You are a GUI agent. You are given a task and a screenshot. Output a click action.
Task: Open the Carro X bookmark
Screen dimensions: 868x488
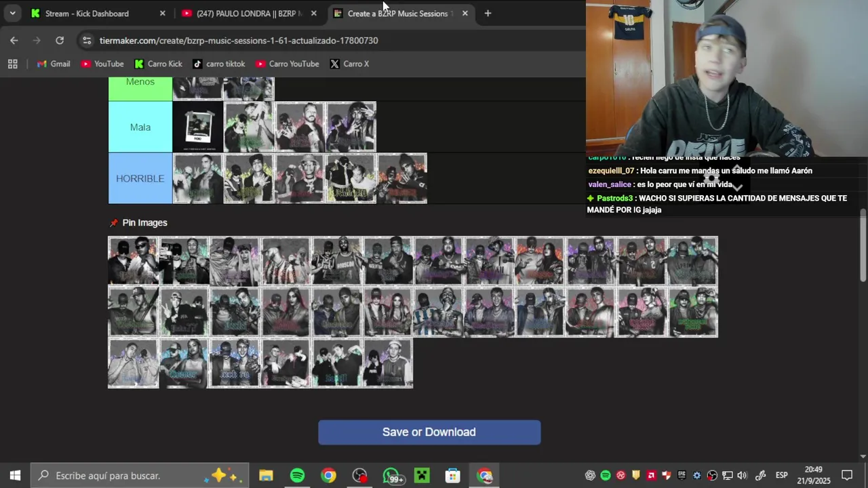click(x=349, y=64)
